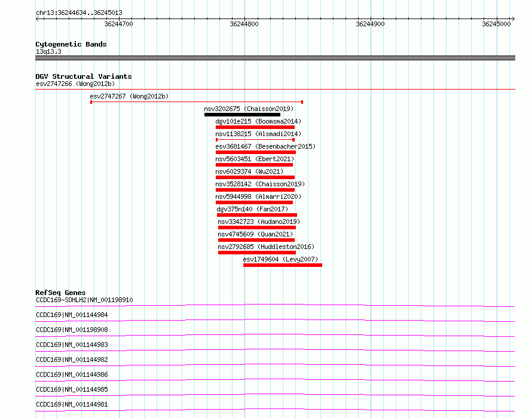Open nsv1138215 (Alsmadi2014) variant label
The width and height of the screenshot is (532, 418).
(x=258, y=134)
